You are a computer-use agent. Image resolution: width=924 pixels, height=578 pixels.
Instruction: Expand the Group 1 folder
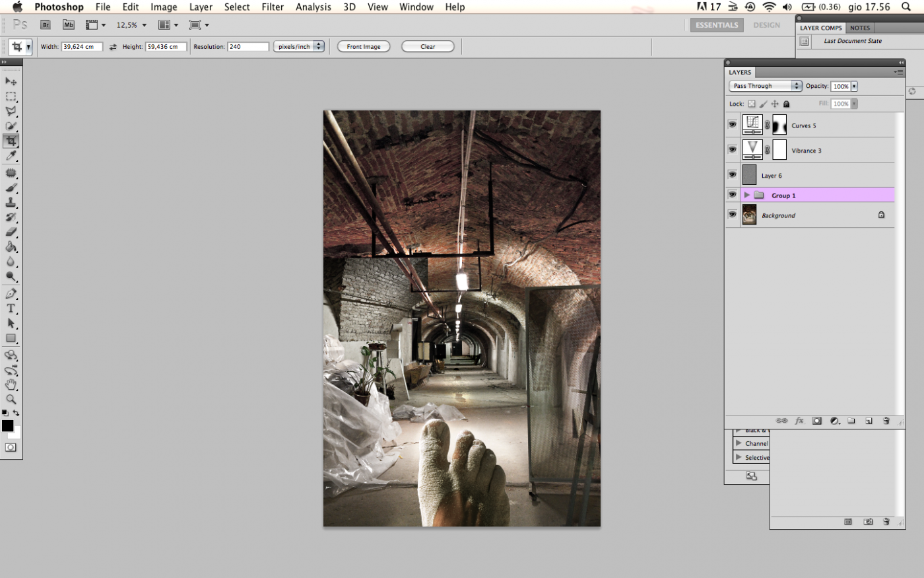[746, 195]
